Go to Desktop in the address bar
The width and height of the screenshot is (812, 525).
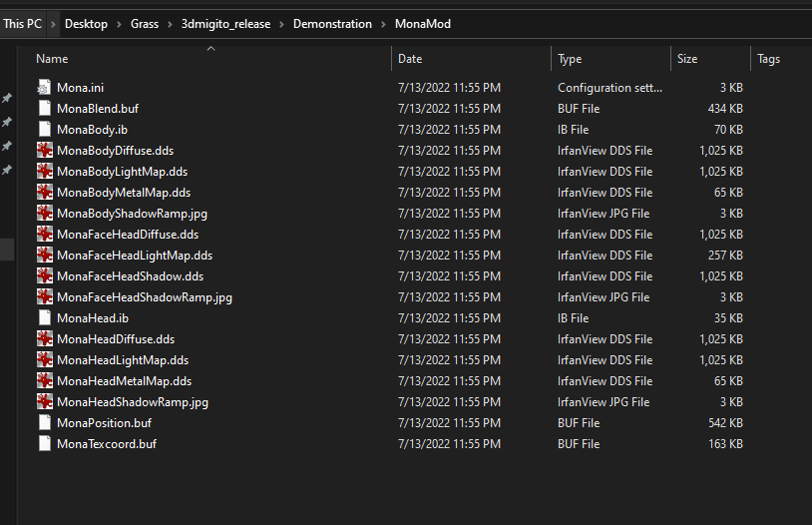86,24
